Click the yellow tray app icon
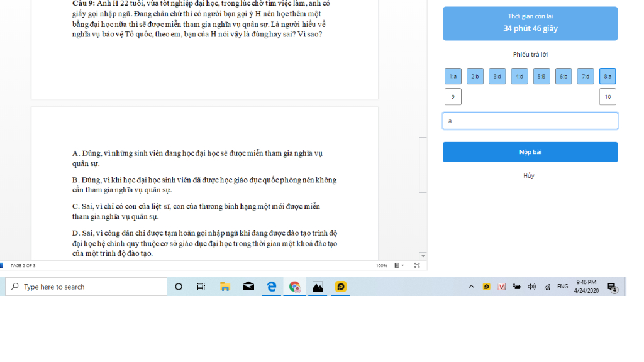The image size is (644, 362). coord(486,287)
